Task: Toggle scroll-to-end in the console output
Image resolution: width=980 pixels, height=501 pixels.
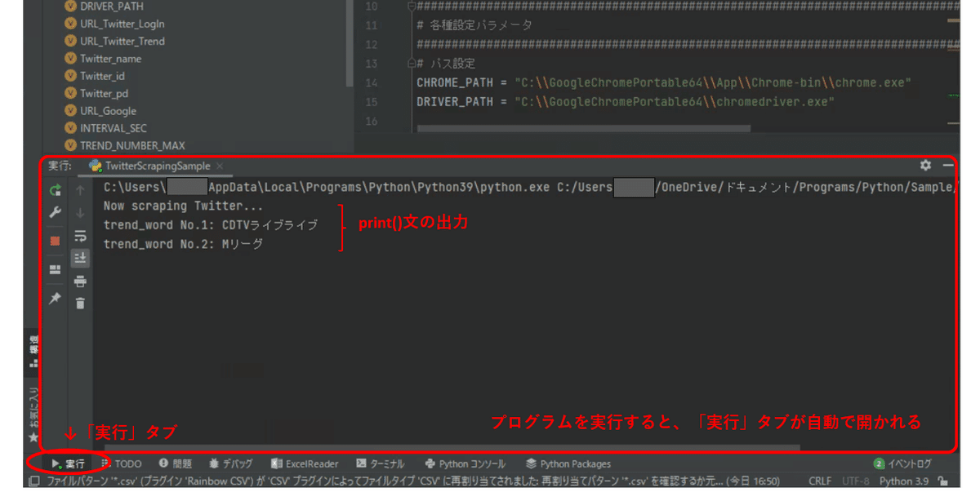Action: pos(80,258)
